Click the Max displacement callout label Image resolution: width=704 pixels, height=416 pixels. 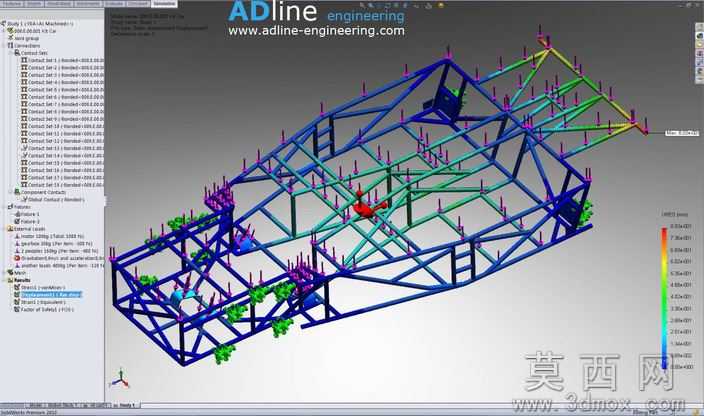pos(682,133)
